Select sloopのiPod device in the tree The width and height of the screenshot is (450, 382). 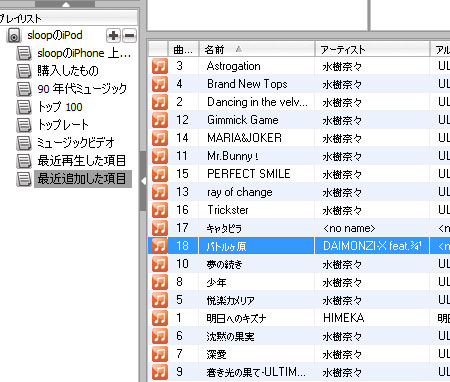click(55, 35)
